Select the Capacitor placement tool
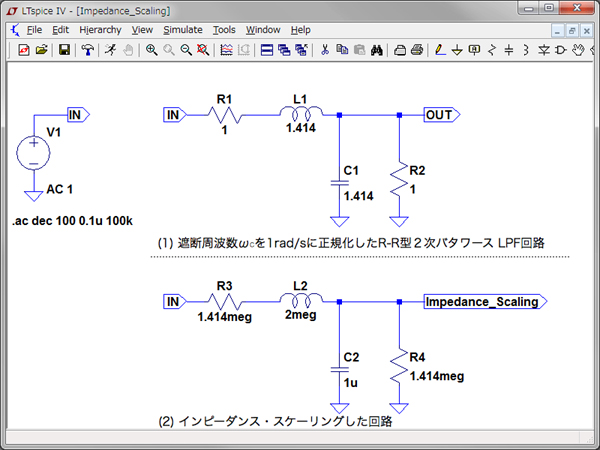 (x=509, y=50)
